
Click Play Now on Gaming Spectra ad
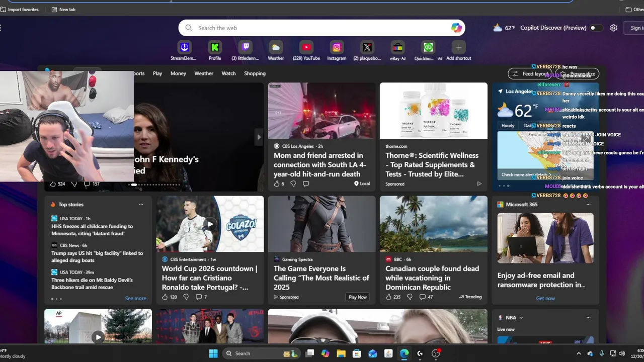coord(358,297)
